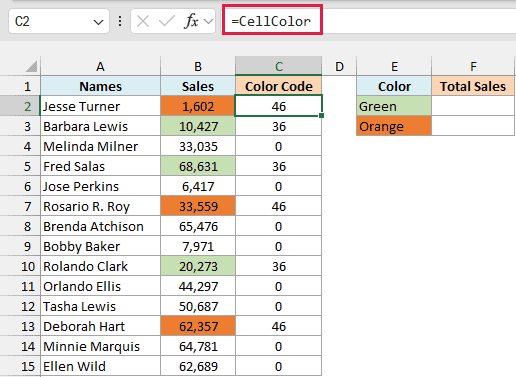
Task: Select the cell with 6,417
Action: coord(198,186)
